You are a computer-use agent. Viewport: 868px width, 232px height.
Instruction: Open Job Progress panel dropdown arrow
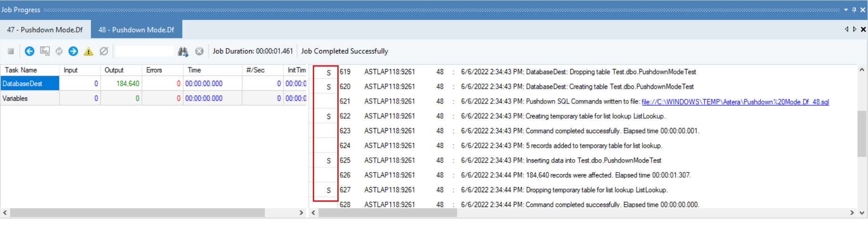coord(846,9)
